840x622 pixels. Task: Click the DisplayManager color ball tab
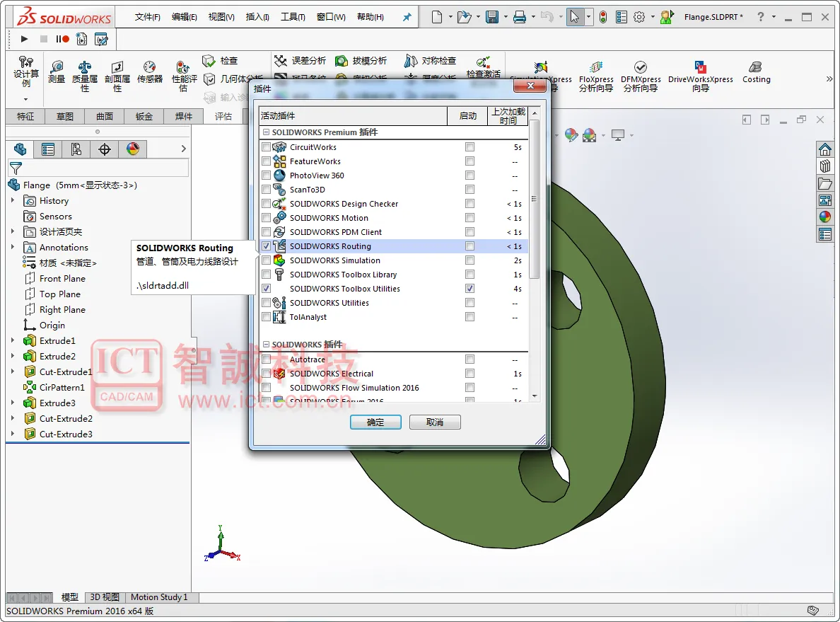[x=133, y=149]
